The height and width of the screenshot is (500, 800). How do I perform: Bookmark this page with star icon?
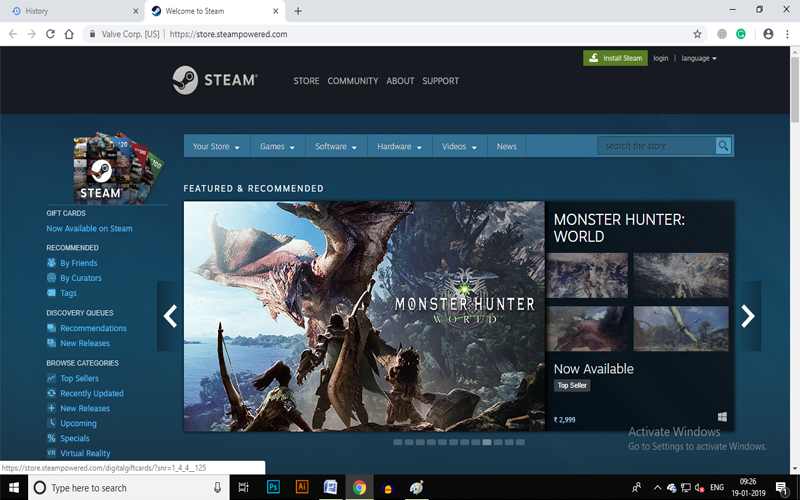(697, 34)
